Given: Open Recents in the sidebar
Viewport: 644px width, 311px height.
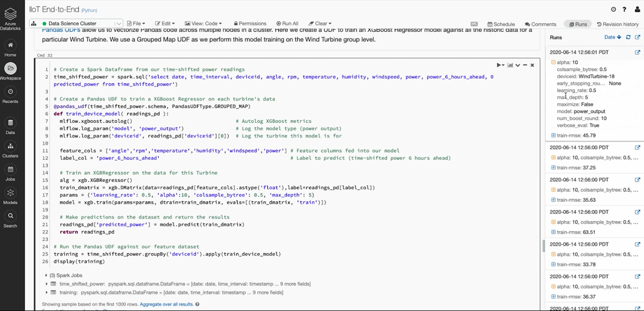Looking at the screenshot, I should pyautogui.click(x=10, y=95).
